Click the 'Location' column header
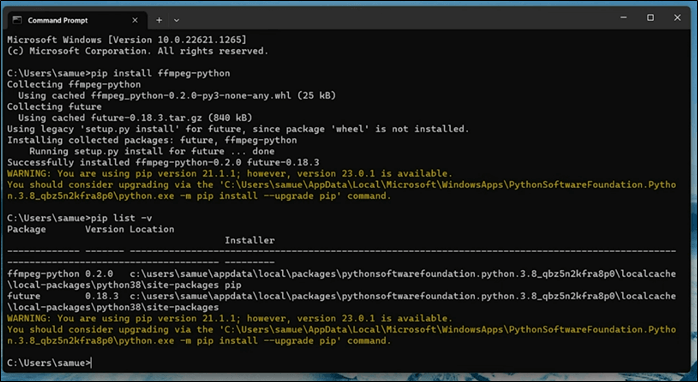 pos(152,229)
